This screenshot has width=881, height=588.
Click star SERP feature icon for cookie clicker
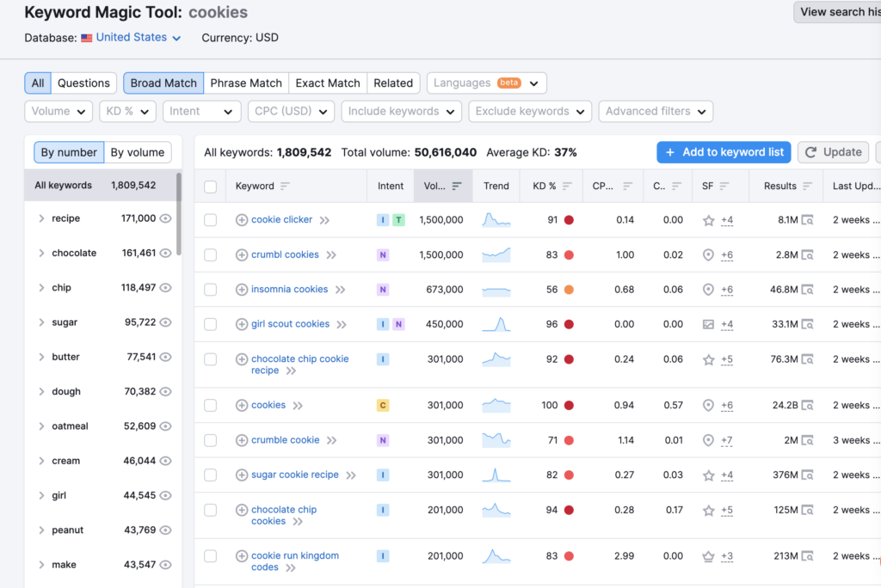tap(709, 221)
